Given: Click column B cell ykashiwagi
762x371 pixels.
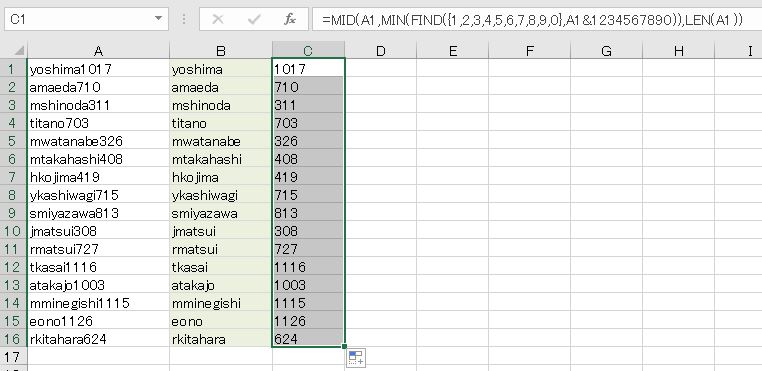Looking at the screenshot, I should 221,195.
